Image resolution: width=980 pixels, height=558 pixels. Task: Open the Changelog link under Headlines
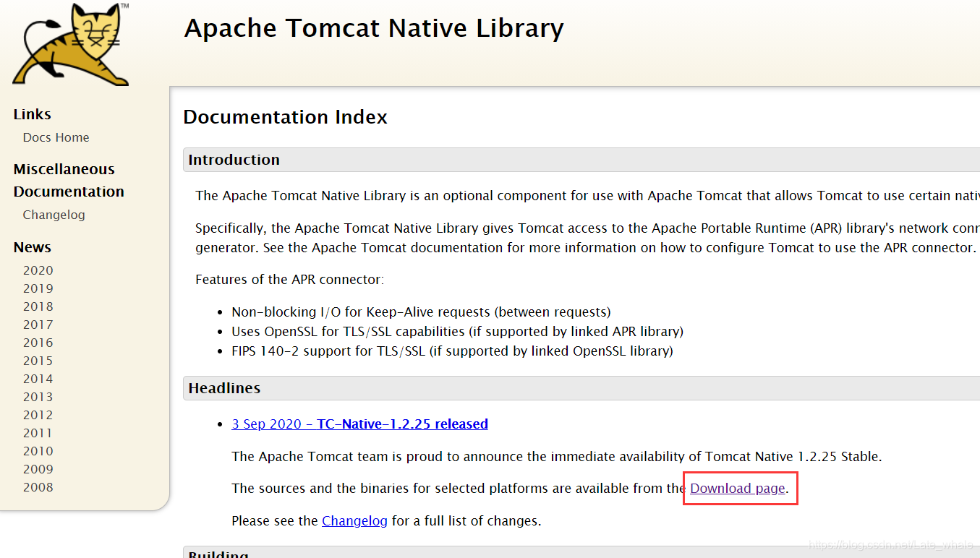click(354, 520)
